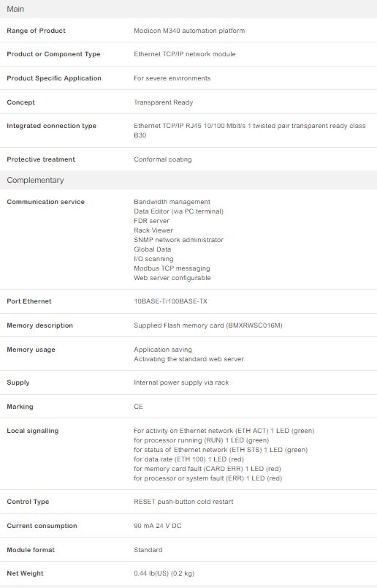
Task: Click the Integrated connection type label
Action: click(51, 126)
